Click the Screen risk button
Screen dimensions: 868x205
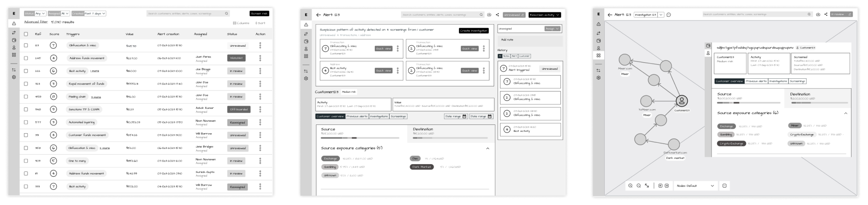(x=259, y=13)
